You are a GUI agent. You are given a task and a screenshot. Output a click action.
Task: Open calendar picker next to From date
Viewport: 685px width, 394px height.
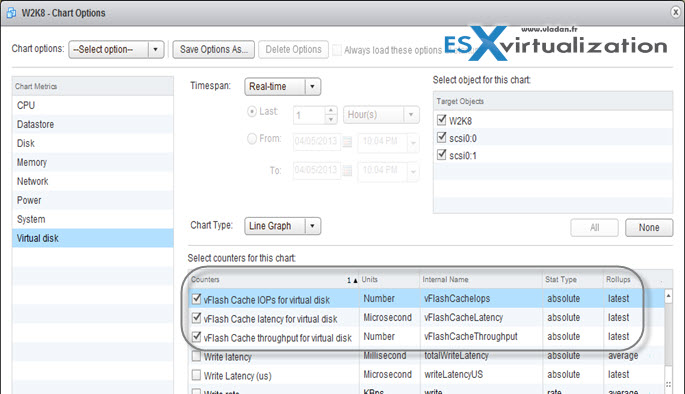[347, 142]
